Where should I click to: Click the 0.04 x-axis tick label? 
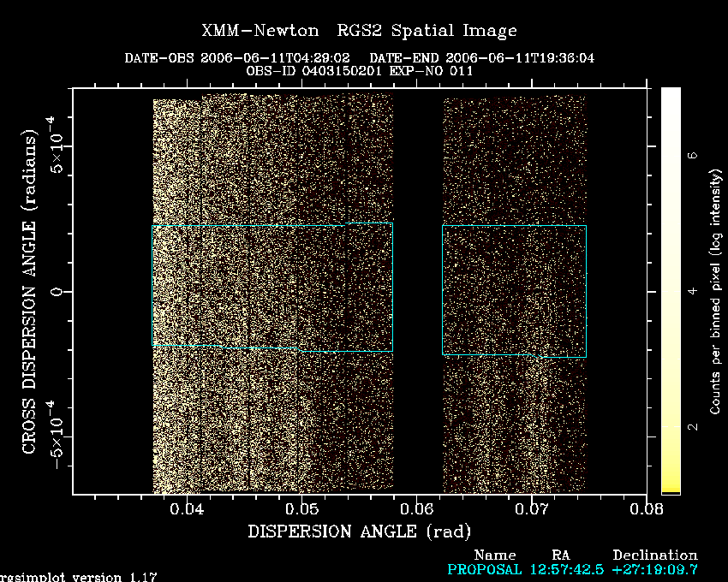coord(187,509)
